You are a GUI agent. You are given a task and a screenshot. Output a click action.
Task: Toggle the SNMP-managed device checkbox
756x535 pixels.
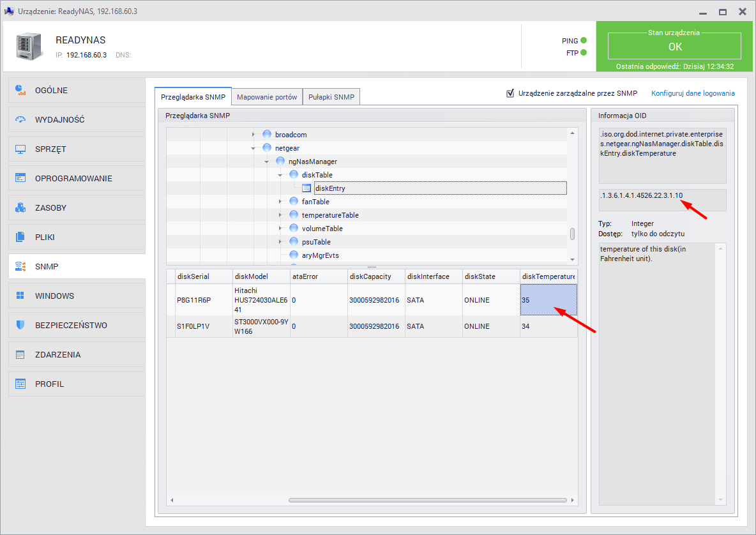coord(510,93)
